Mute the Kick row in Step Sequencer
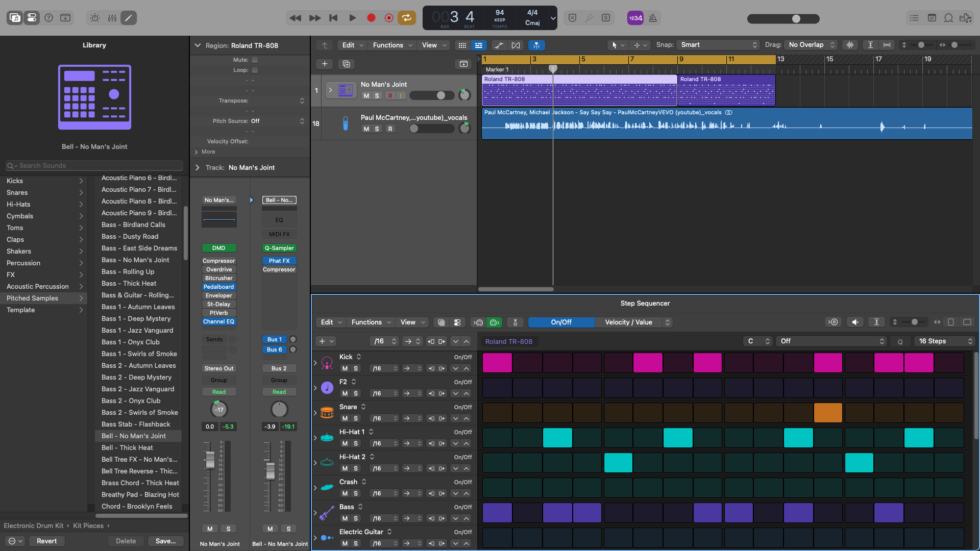Screen dimensions: 980x551 [x=345, y=368]
